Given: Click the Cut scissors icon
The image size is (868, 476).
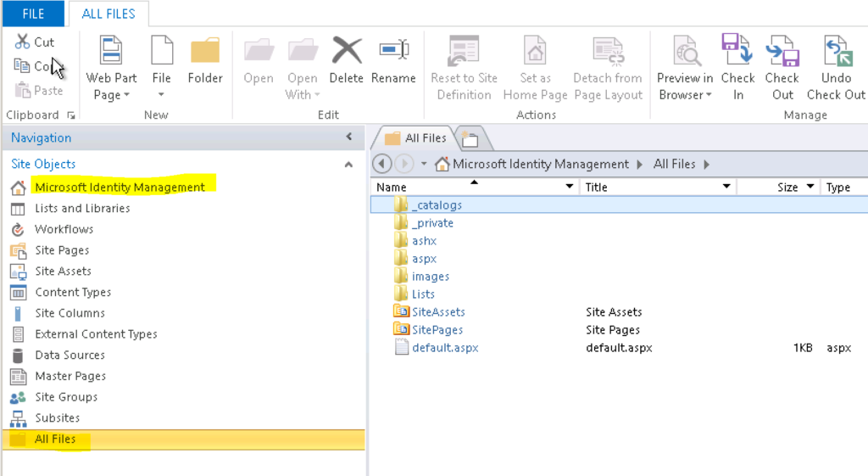Looking at the screenshot, I should [x=22, y=42].
